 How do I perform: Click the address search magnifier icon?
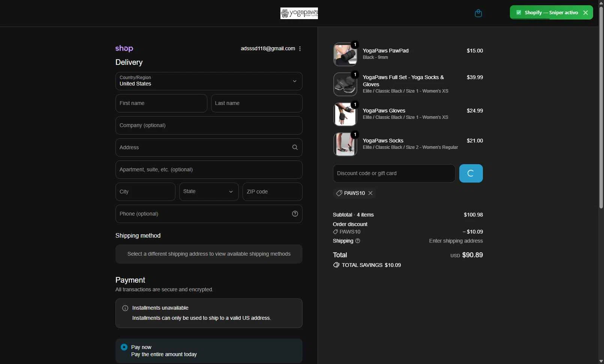coord(295,147)
